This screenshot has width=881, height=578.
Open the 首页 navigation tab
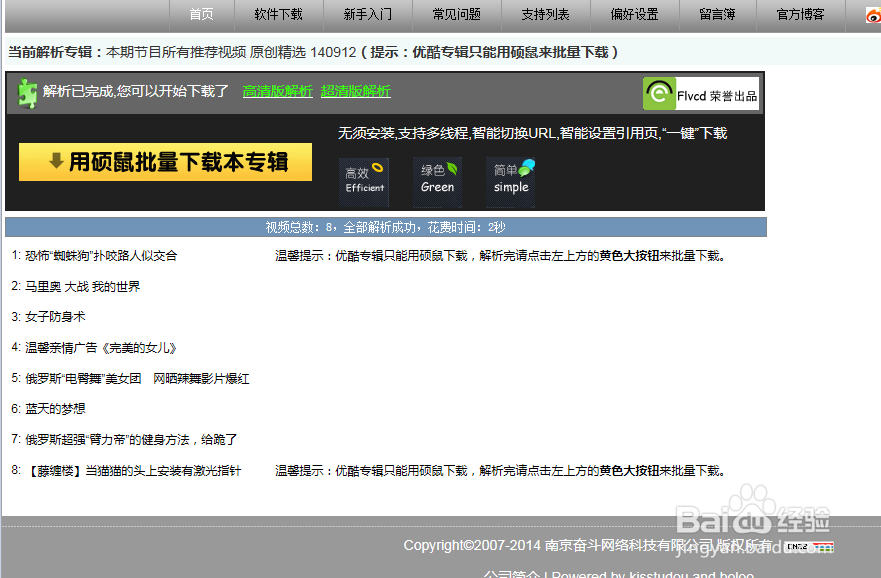(201, 15)
